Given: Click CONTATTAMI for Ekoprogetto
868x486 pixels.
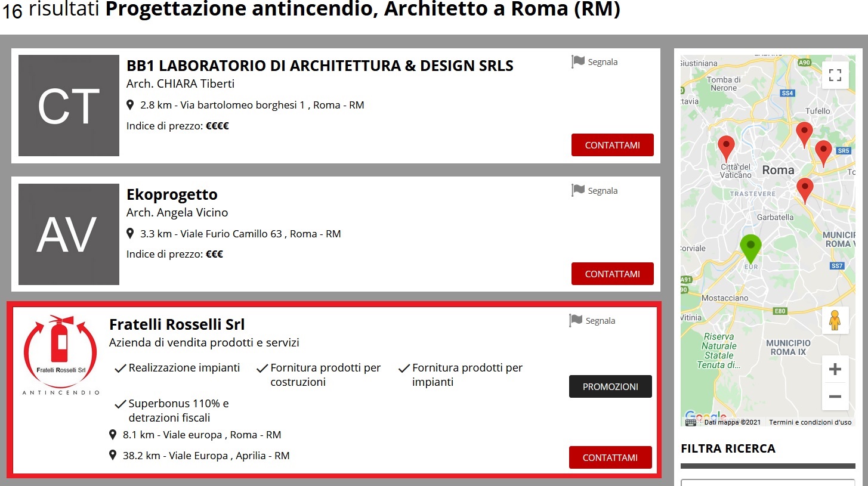Looking at the screenshot, I should point(612,274).
